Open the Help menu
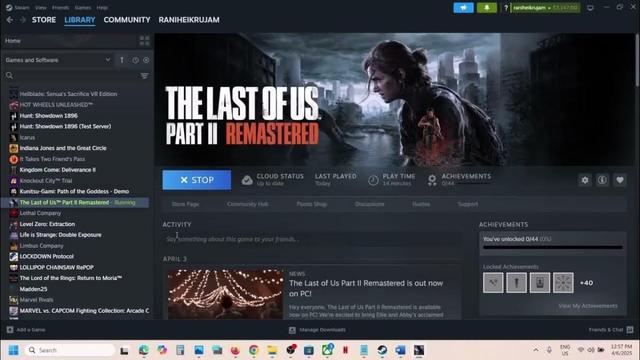The height and width of the screenshot is (360, 640). pyautogui.click(x=102, y=7)
